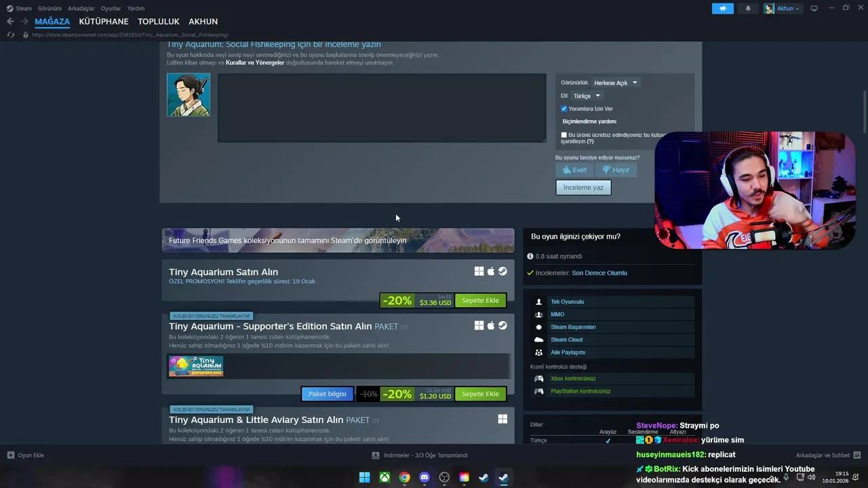Click the Aile Paylaşımı icon
Image resolution: width=868 pixels, height=488 pixels.
click(x=538, y=352)
